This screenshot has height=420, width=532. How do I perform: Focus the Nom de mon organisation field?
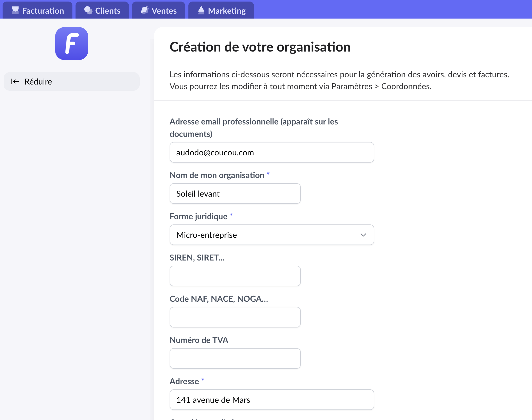pos(235,194)
